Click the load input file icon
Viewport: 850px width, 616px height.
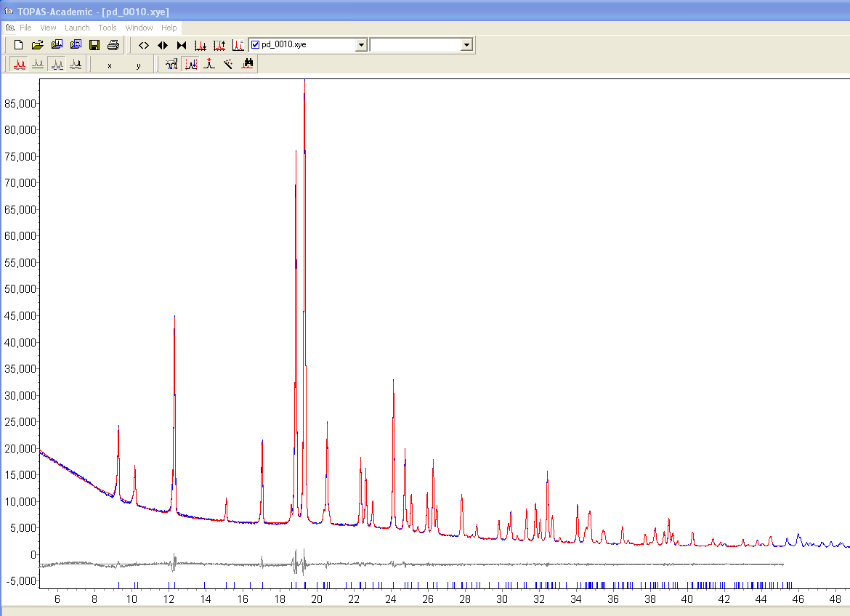click(76, 45)
